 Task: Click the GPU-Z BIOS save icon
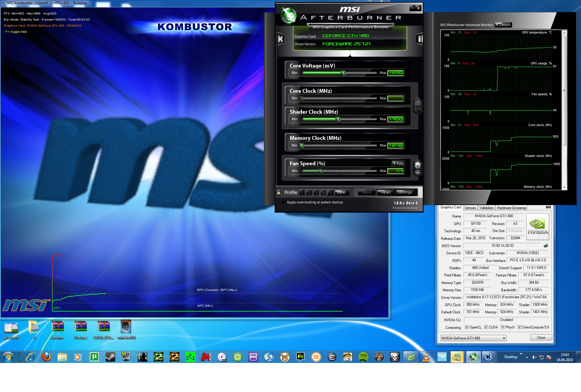point(546,246)
